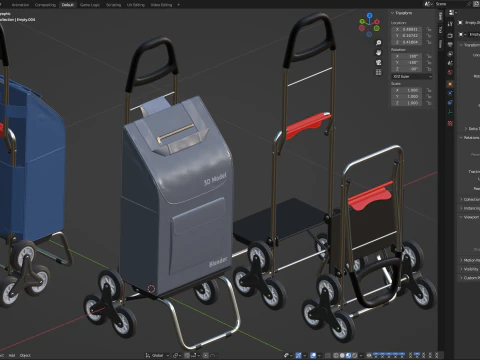The image size is (480, 360).
Task: Switch to the UV Editing workspace tab
Action: pos(136,5)
